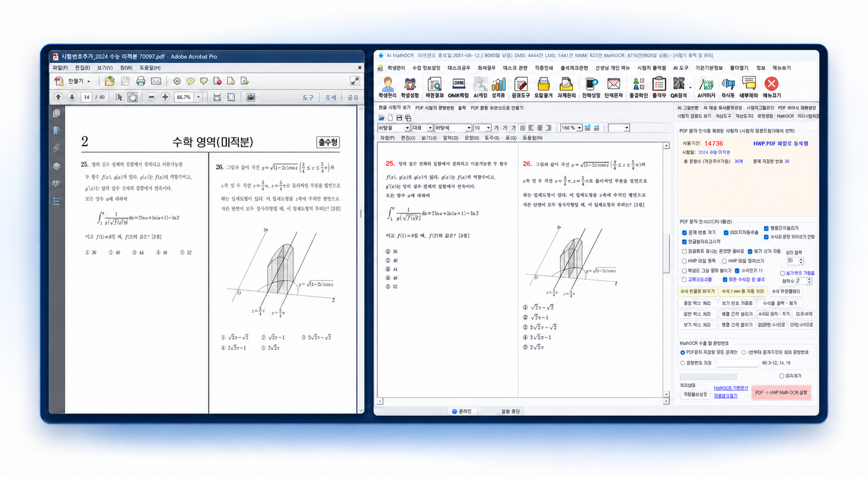The image size is (868, 477).
Task: Open the 성적표 bar chart icon
Action: coord(498,87)
